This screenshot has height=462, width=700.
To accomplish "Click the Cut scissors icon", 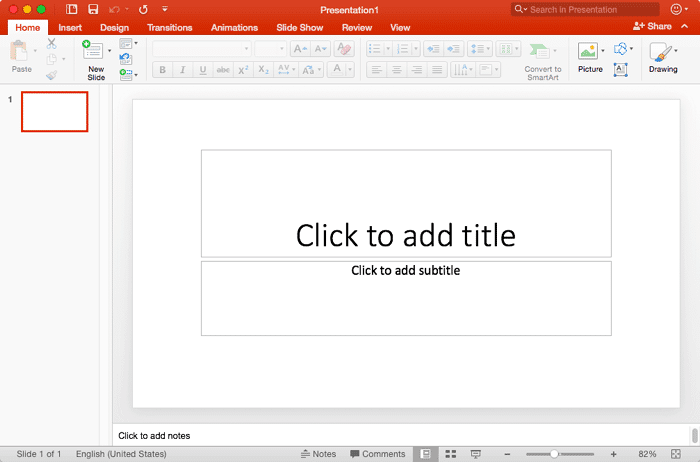I will click(51, 44).
